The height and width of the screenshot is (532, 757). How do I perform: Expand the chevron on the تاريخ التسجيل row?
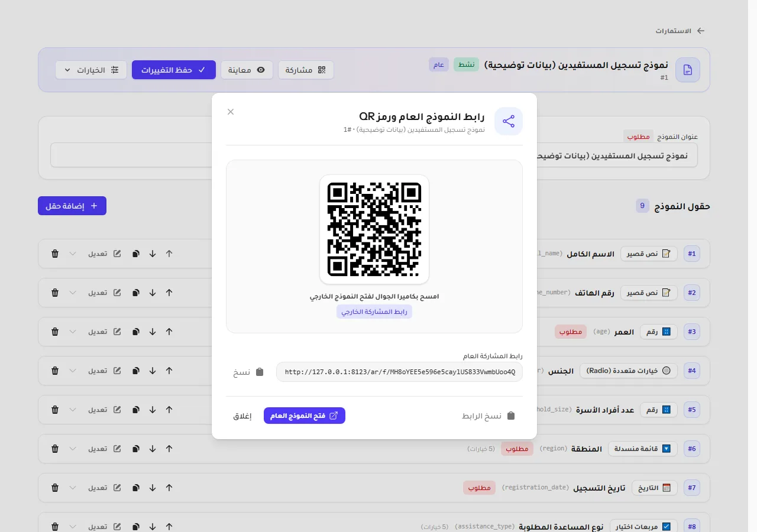[x=73, y=488]
